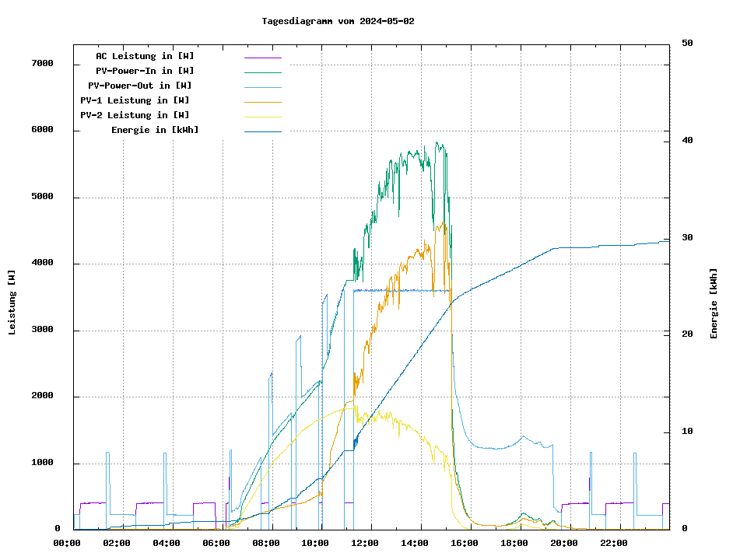Click the PV-2 Leistung in [W] legend label
The height and width of the screenshot is (560, 747).
135,115
